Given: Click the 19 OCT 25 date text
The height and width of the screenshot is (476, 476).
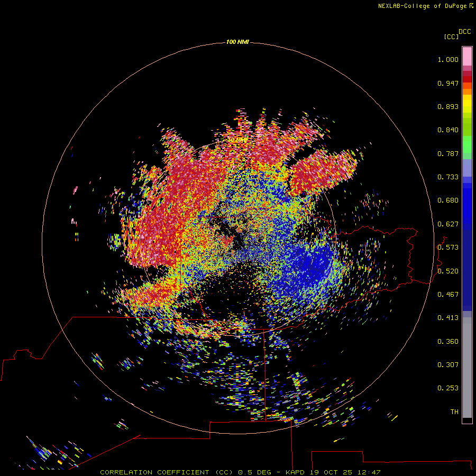Looking at the screenshot, I should click(x=331, y=472).
